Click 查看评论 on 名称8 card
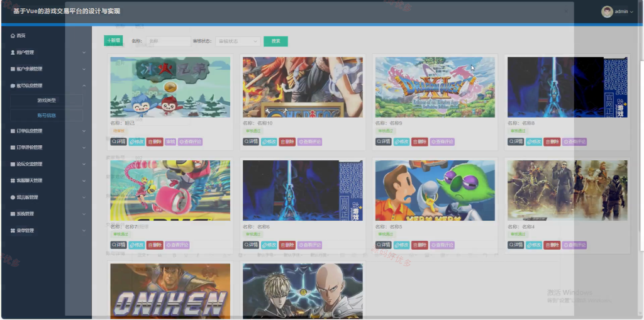The width and height of the screenshot is (644, 320). [575, 141]
